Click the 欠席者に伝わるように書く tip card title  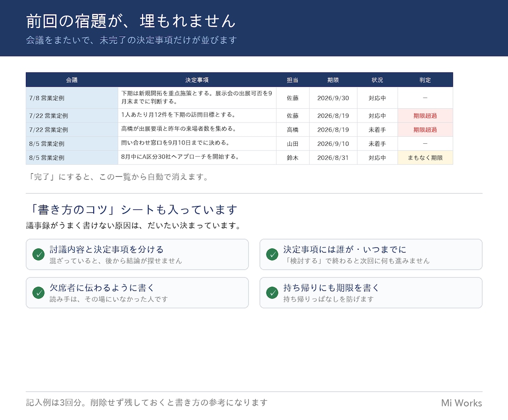(x=102, y=288)
